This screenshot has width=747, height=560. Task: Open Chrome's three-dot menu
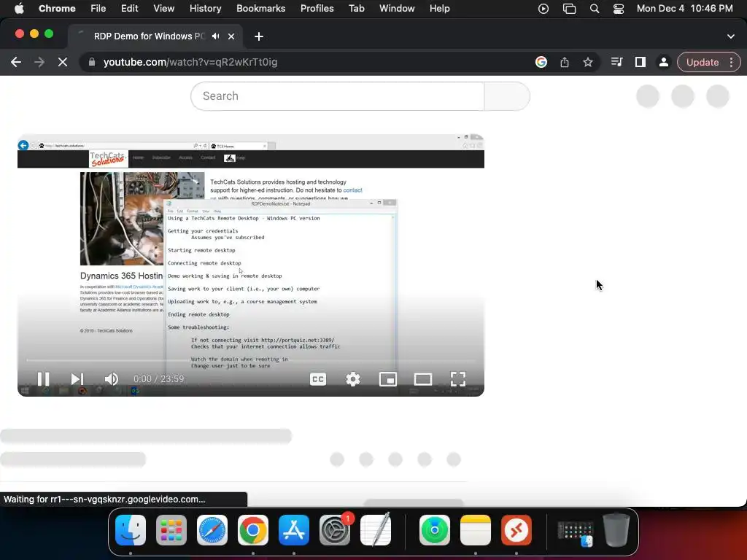731,63
